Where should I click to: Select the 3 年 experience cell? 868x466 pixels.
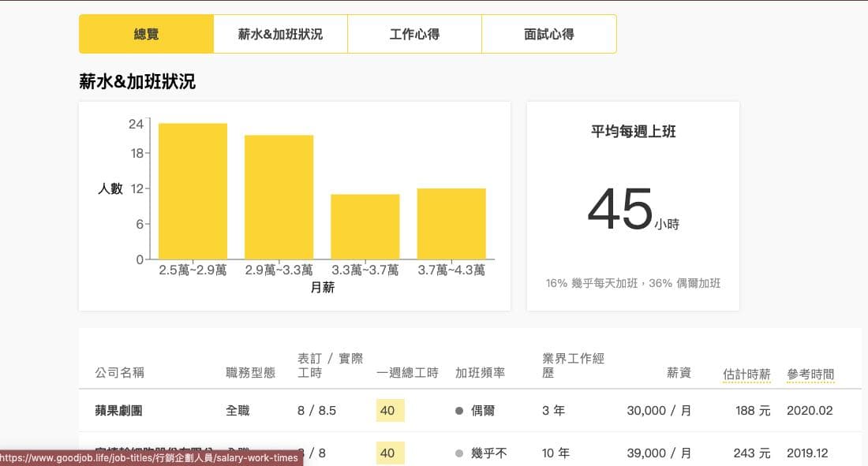tap(554, 411)
